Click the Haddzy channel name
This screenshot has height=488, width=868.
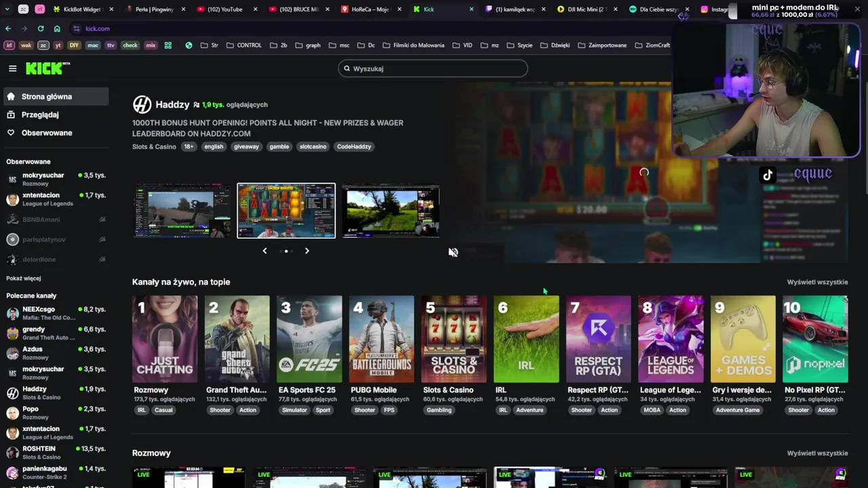coord(172,104)
